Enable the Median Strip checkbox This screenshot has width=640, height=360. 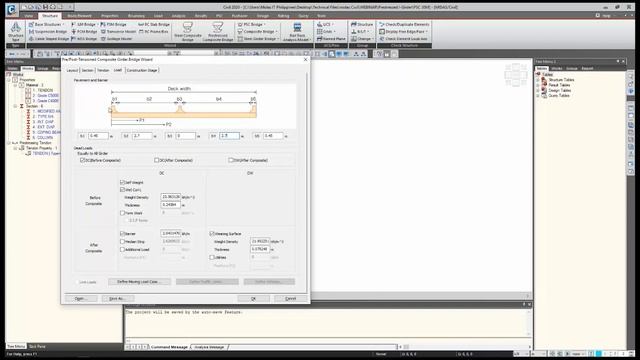pos(122,242)
